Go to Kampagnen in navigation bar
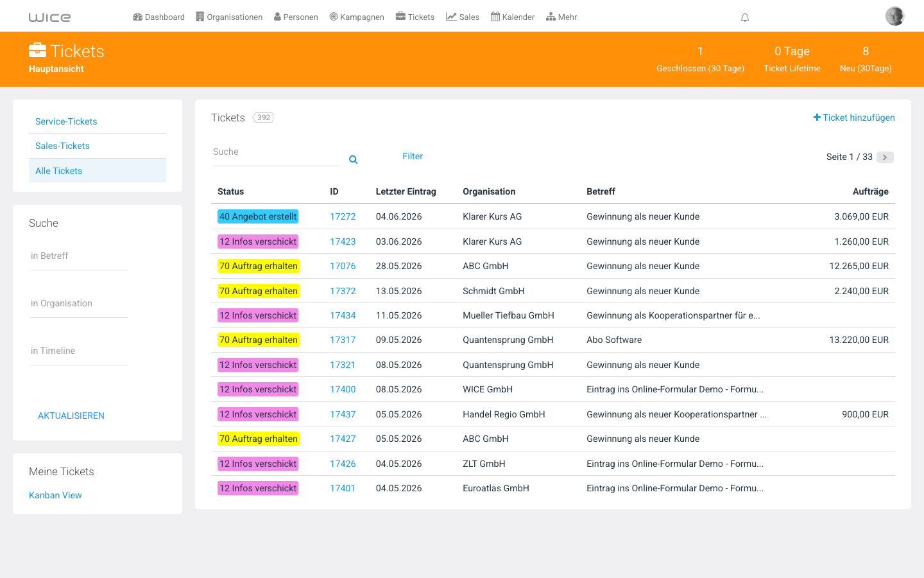Image resolution: width=924 pixels, height=578 pixels. pyautogui.click(x=357, y=17)
